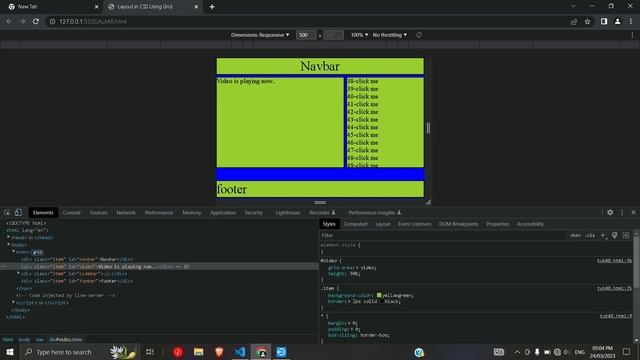Screen dimensions: 640x360
Task: Open the No throttling dropdown
Action: 390,35
